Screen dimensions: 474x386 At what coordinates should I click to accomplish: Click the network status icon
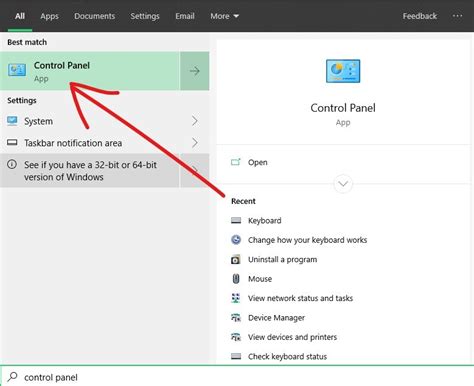[x=236, y=298]
